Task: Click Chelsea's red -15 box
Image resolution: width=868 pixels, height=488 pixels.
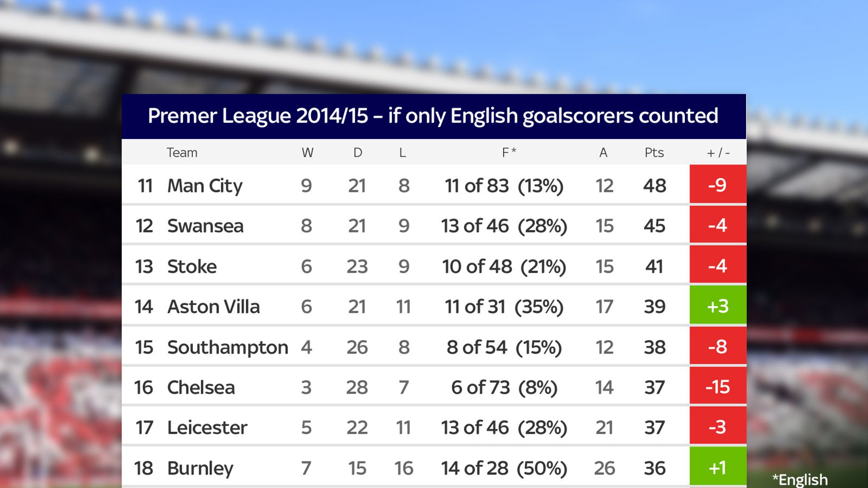Action: 718,387
